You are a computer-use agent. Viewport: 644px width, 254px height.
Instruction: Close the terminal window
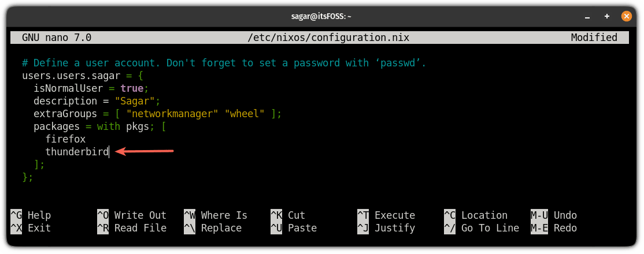(626, 17)
